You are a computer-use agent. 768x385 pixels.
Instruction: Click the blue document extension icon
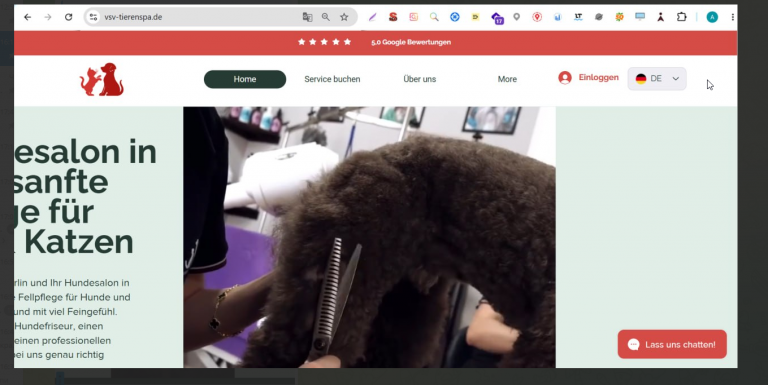tap(557, 17)
